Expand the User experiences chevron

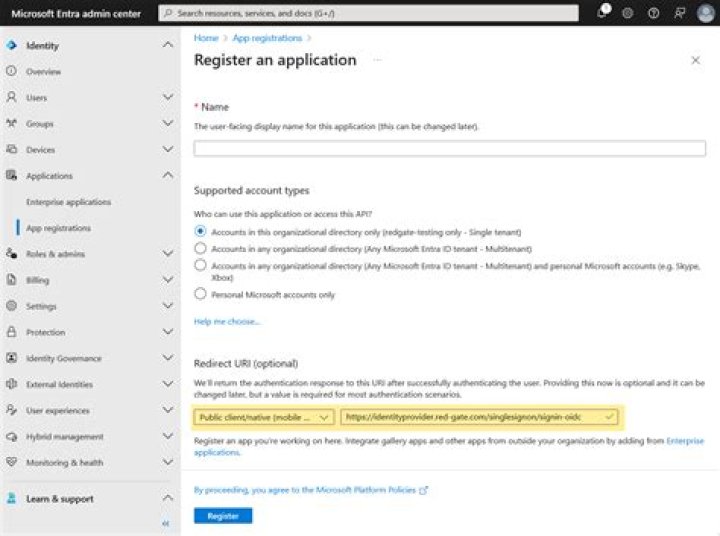[168, 410]
